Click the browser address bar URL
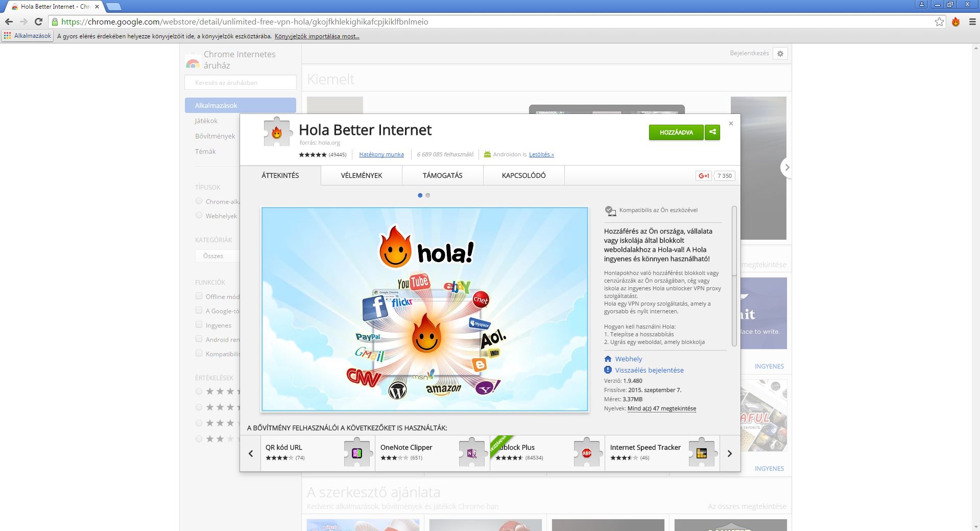The image size is (980, 531). 245,21
